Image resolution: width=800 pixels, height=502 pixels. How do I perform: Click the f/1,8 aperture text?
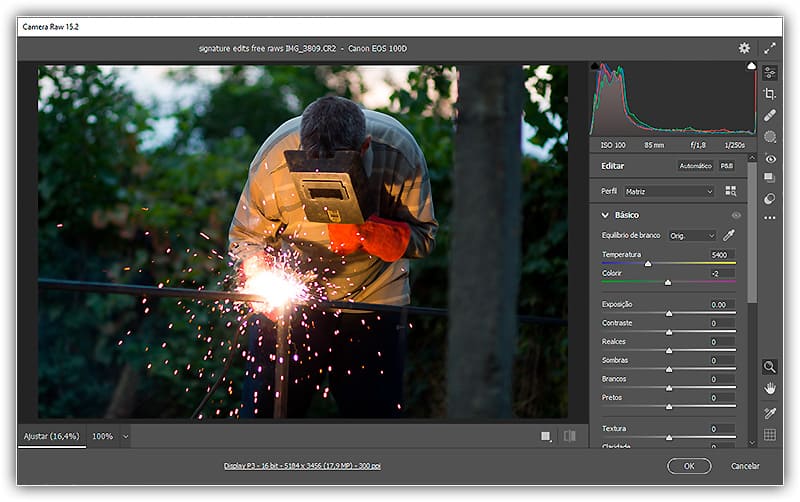coord(698,145)
